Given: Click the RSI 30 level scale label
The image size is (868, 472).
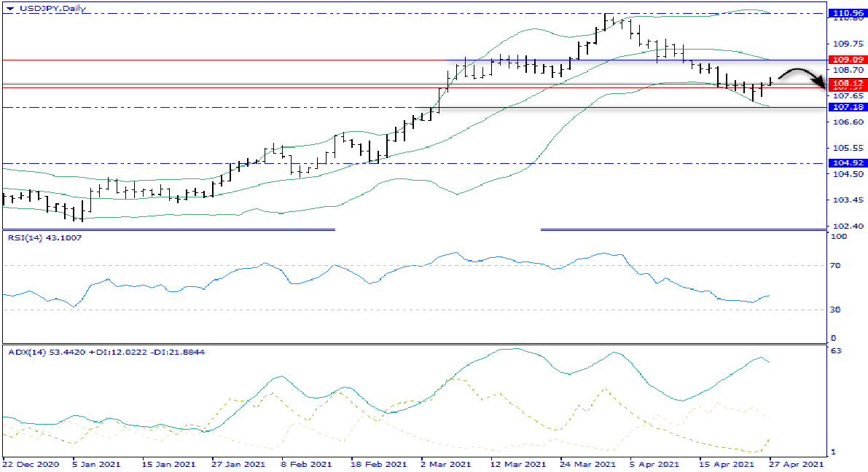Looking at the screenshot, I should coord(837,310).
